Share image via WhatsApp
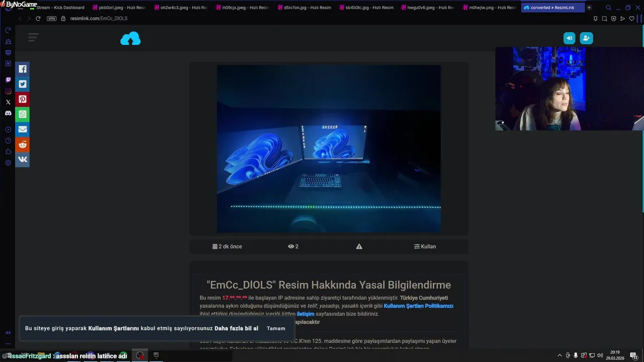Viewport: 644px width, 362px height. (23, 114)
